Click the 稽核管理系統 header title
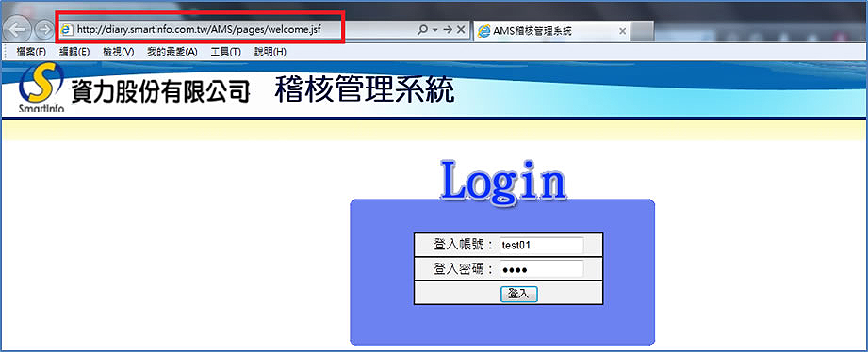 click(364, 89)
